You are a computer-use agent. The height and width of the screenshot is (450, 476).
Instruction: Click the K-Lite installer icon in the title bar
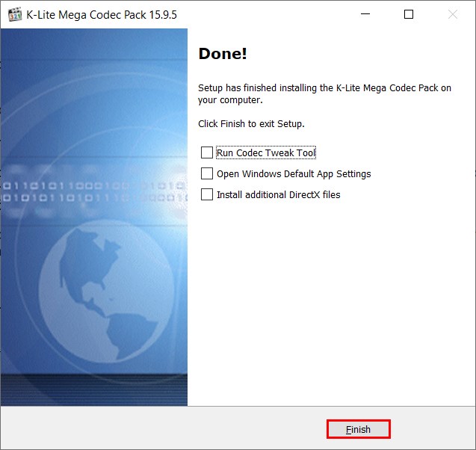pyautogui.click(x=15, y=14)
